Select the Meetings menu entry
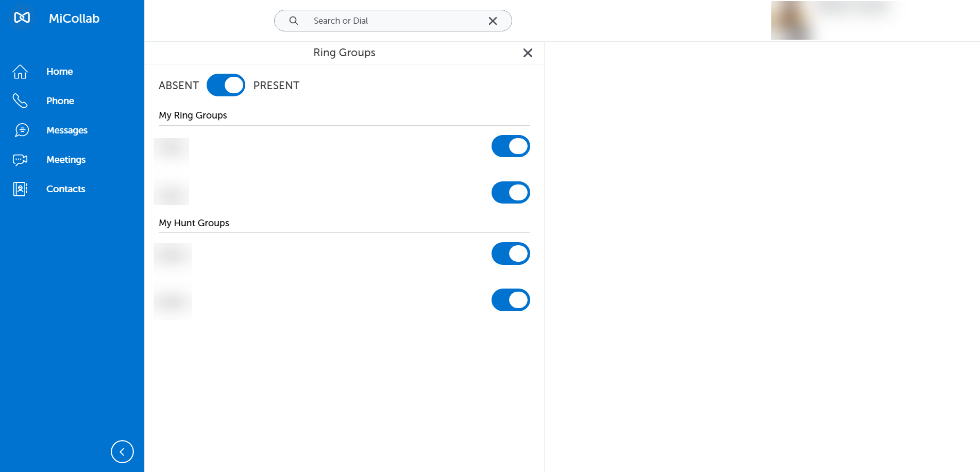980x472 pixels. [x=65, y=159]
